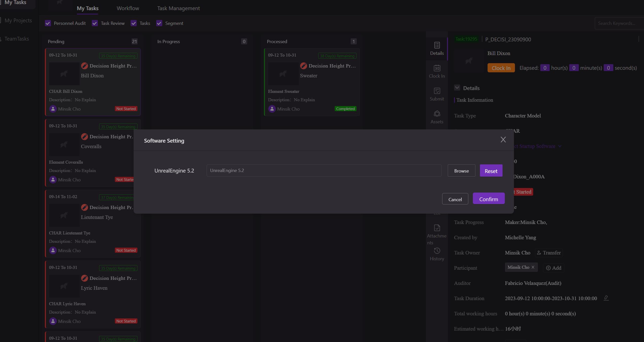Click Cancel in Software Setting dialog
The width and height of the screenshot is (644, 342).
[x=455, y=199]
